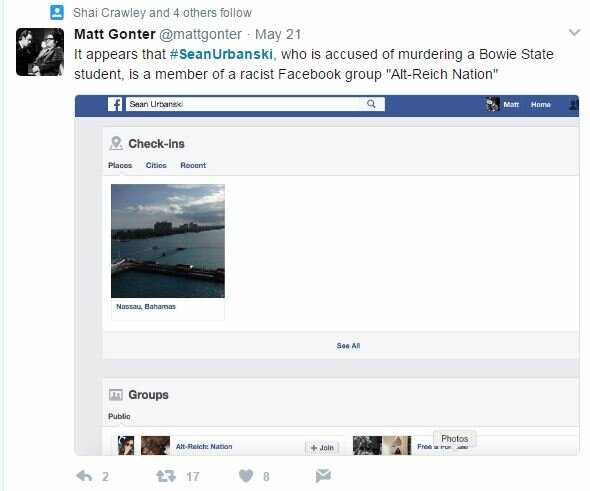The width and height of the screenshot is (590, 491).
Task: Click the Facebook search magnifier icon
Action: click(x=371, y=104)
